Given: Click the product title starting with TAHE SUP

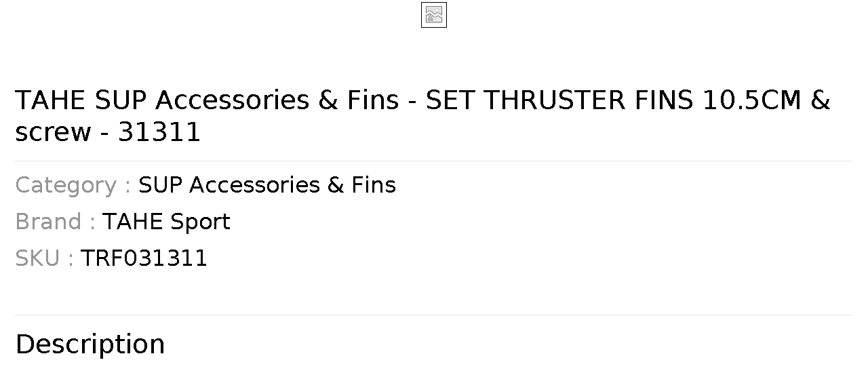Looking at the screenshot, I should [x=422, y=116].
